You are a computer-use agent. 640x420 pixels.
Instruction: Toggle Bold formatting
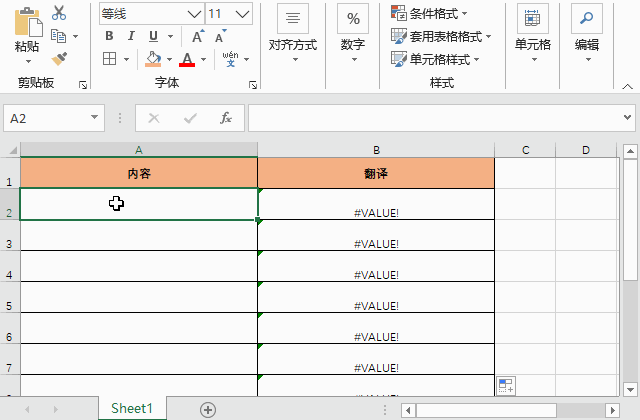109,36
